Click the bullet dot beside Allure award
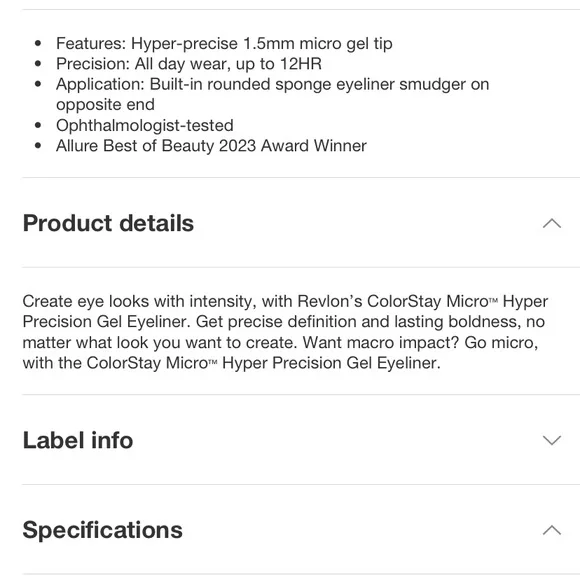This screenshot has height=580, width=580. (x=38, y=146)
